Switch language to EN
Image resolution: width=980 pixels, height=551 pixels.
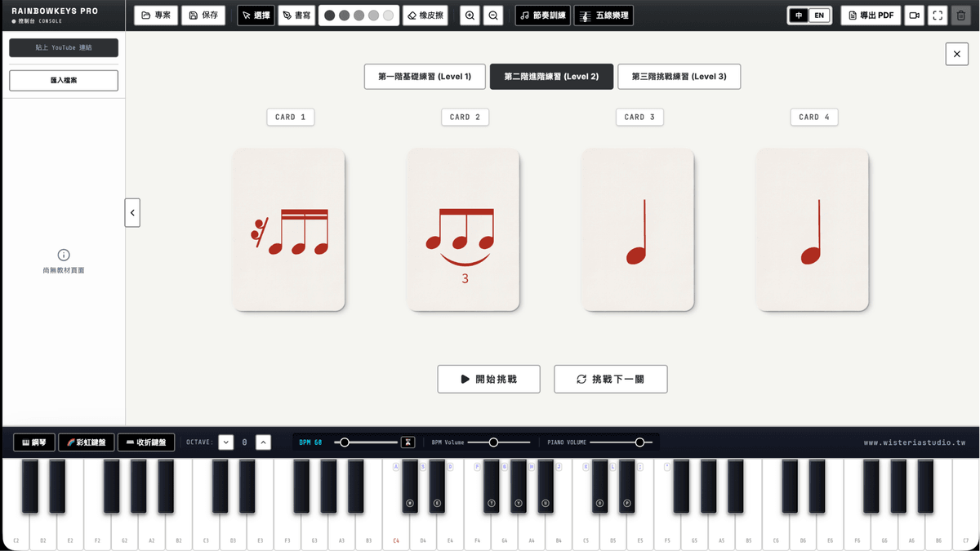tap(819, 16)
